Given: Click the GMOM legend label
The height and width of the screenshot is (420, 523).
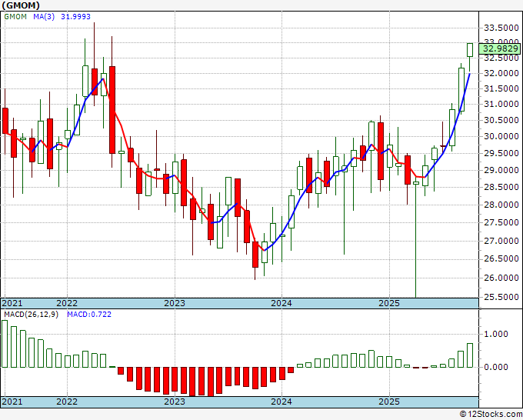Looking at the screenshot, I should coord(15,16).
